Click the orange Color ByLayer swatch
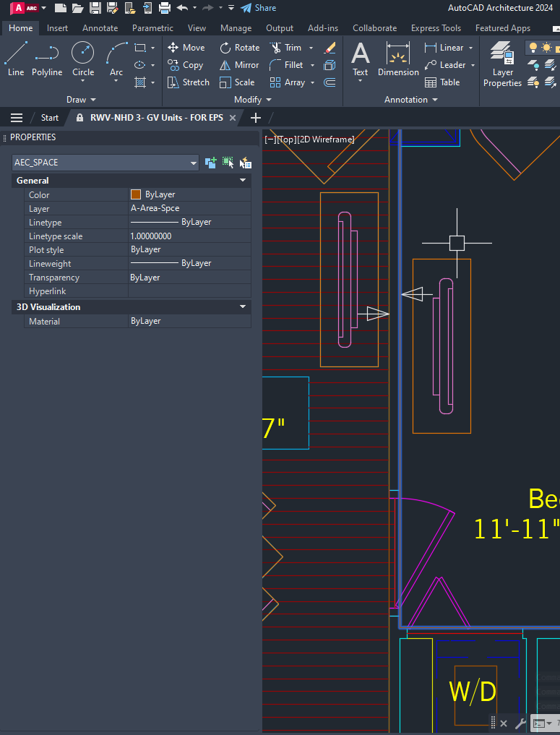 [136, 194]
